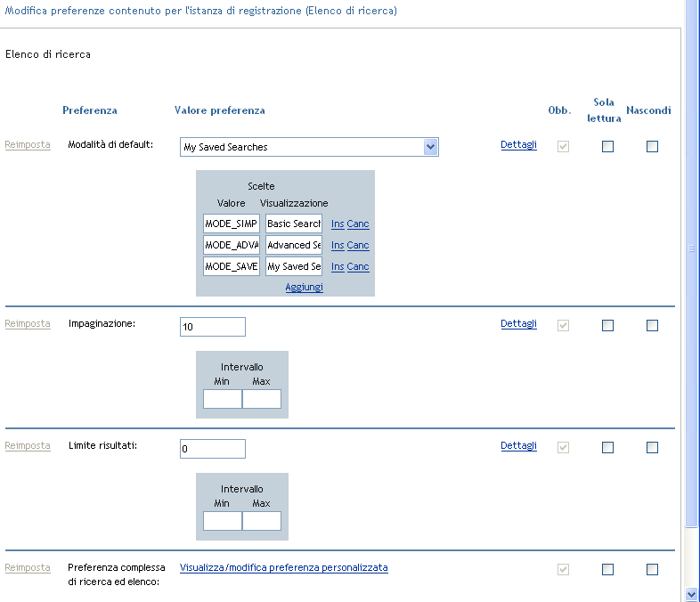Click the Min field under Impaginazione Intervallo
This screenshot has width=700, height=602.
(222, 399)
